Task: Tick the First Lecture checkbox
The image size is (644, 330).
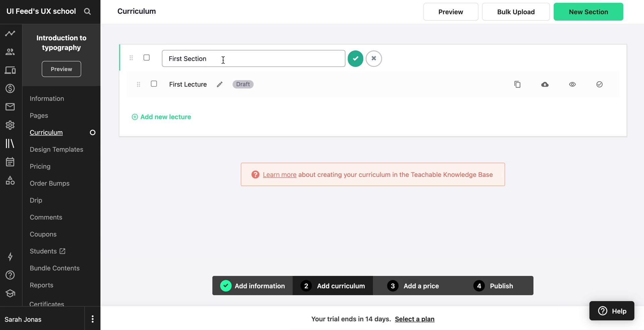Action: (x=154, y=84)
